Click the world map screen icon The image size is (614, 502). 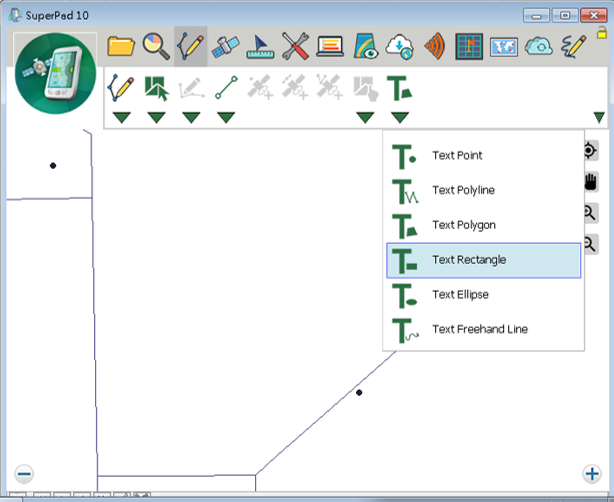point(504,47)
